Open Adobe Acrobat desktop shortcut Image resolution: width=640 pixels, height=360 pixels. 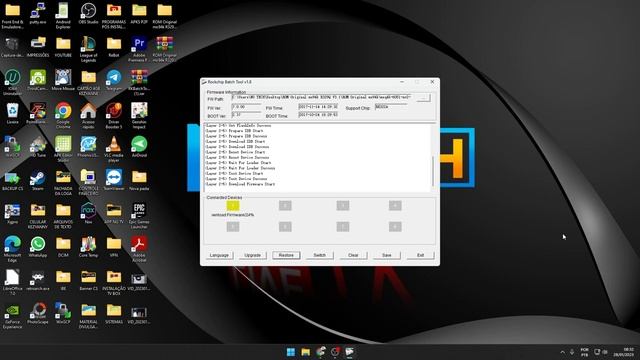click(x=139, y=249)
